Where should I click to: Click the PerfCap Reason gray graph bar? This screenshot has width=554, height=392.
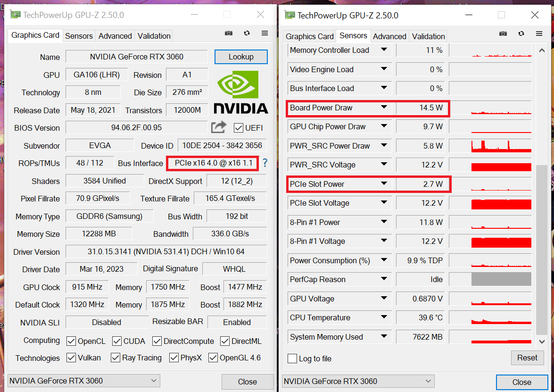point(501,279)
